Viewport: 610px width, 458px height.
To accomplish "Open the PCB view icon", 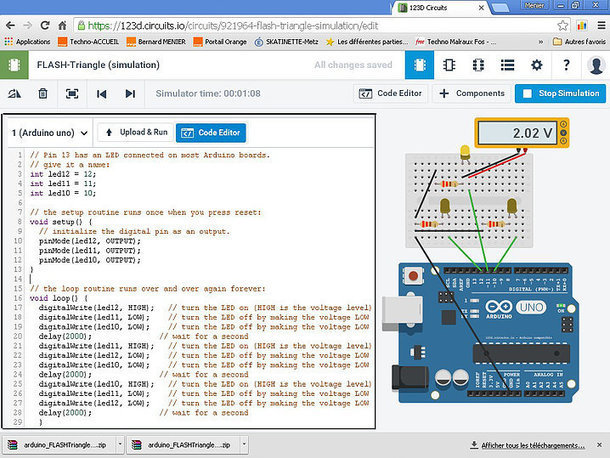I will click(x=478, y=65).
